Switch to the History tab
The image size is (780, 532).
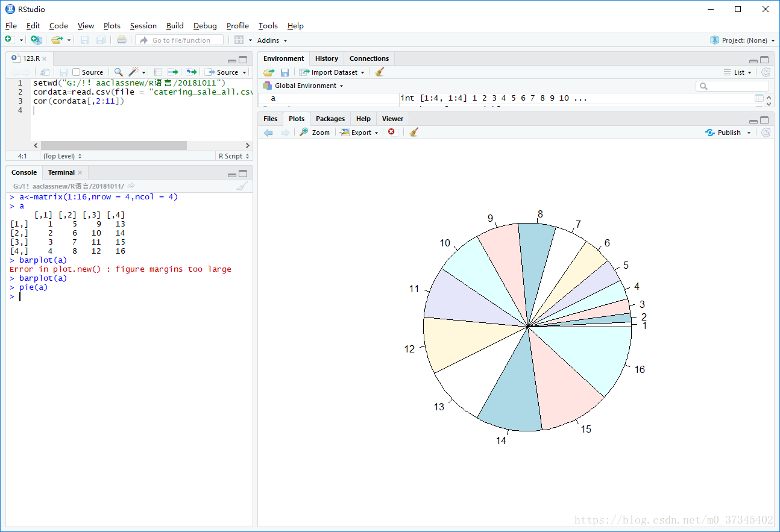coord(327,58)
